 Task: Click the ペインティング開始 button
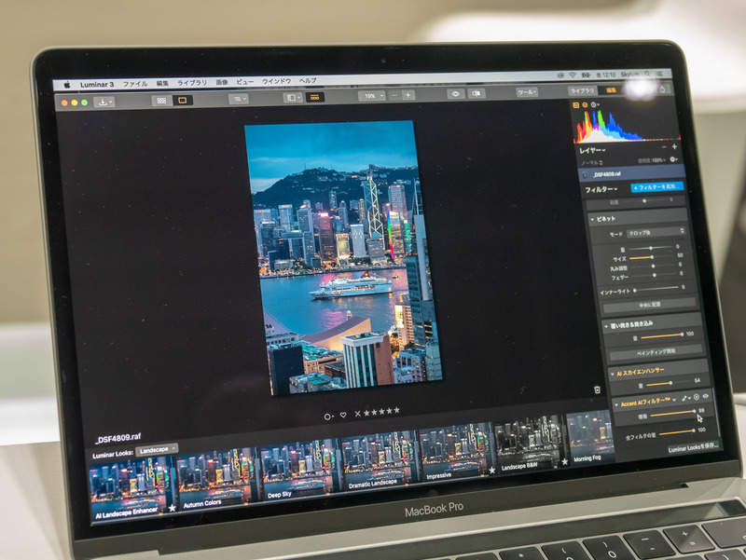656,352
